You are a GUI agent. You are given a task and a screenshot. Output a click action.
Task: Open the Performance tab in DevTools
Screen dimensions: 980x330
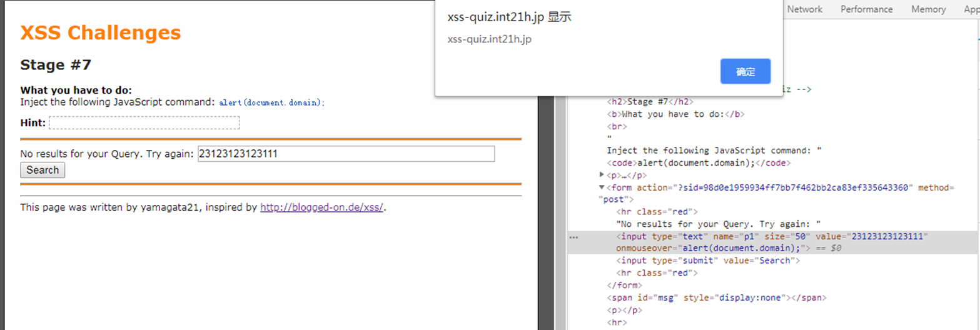[866, 9]
